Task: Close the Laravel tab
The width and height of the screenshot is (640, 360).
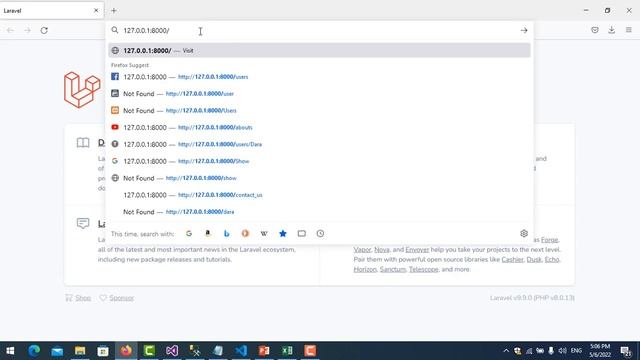Action: (96, 11)
